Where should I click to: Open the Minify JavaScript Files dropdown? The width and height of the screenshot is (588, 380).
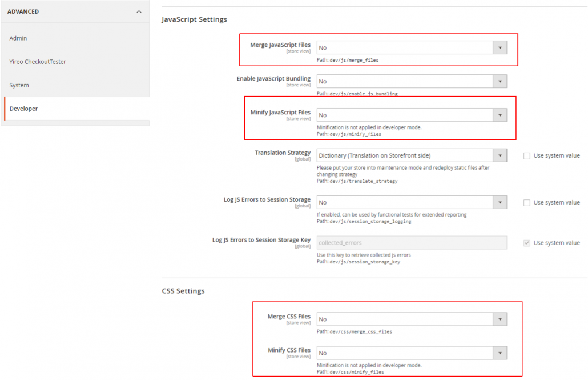[411, 115]
